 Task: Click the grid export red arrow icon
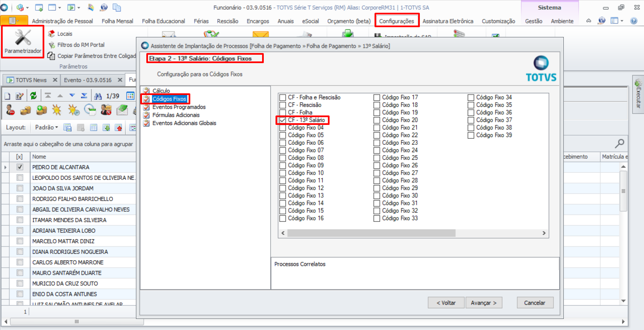(x=118, y=128)
